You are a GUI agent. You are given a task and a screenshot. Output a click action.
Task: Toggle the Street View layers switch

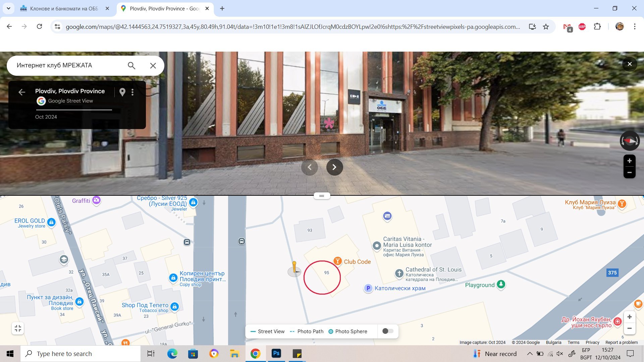point(388,331)
